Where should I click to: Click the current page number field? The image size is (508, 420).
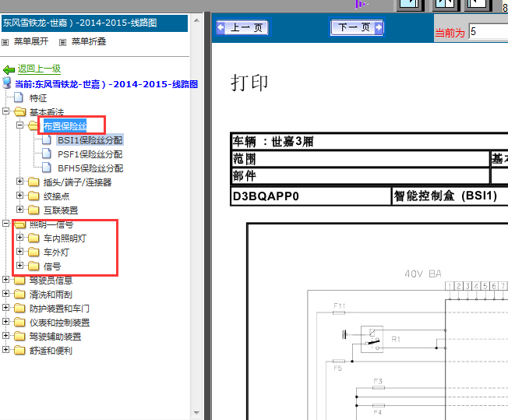[489, 32]
